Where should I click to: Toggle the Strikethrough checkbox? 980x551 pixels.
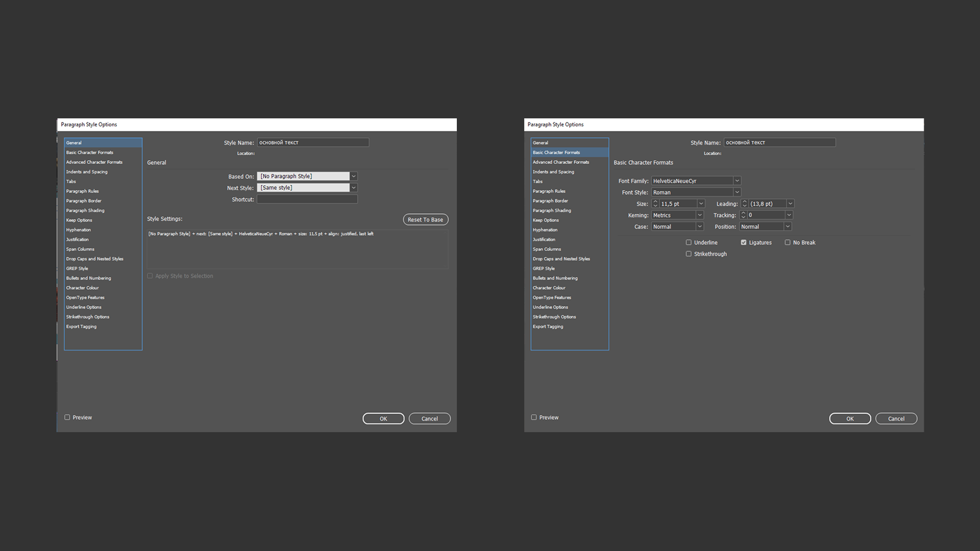click(x=689, y=254)
